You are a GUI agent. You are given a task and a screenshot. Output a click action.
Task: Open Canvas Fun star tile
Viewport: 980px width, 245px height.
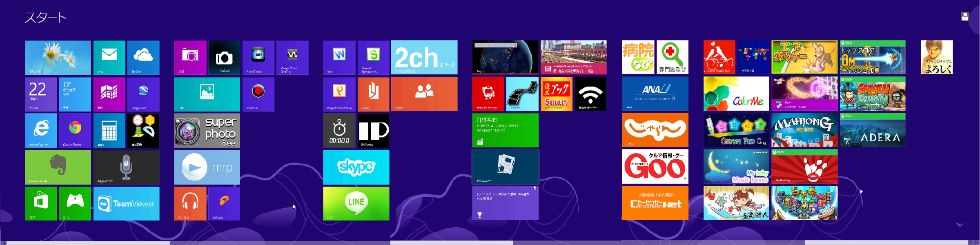(x=736, y=130)
